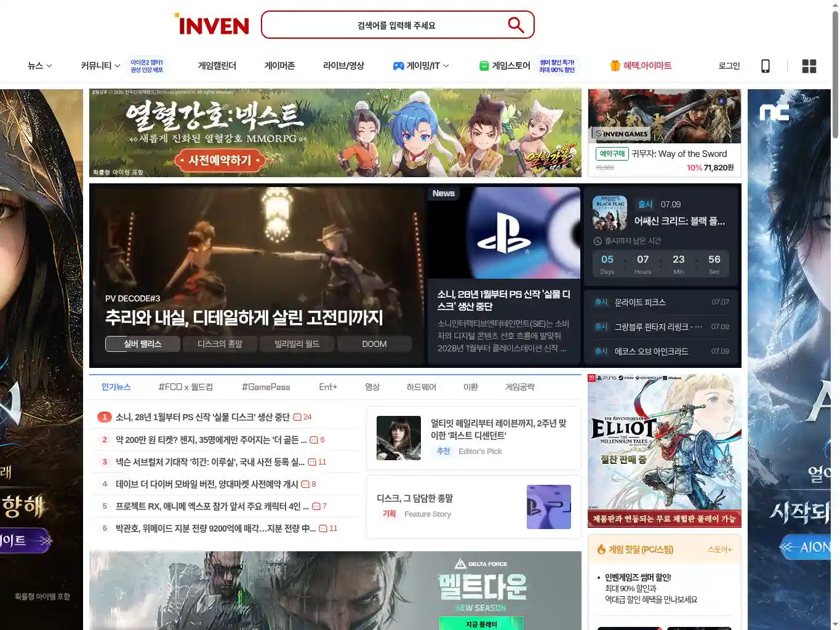Screen dimensions: 840x630
Task: Expand the 게이밍/IT dropdown chevron
Action: coord(446,66)
